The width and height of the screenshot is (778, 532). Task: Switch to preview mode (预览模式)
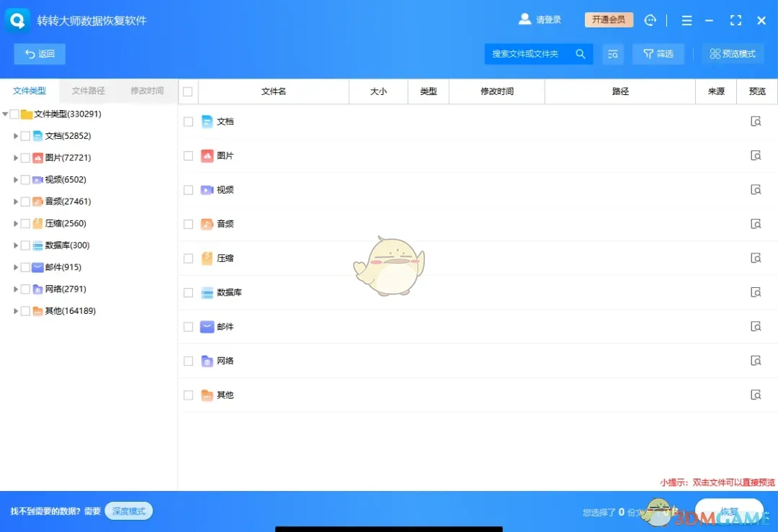pyautogui.click(x=733, y=53)
